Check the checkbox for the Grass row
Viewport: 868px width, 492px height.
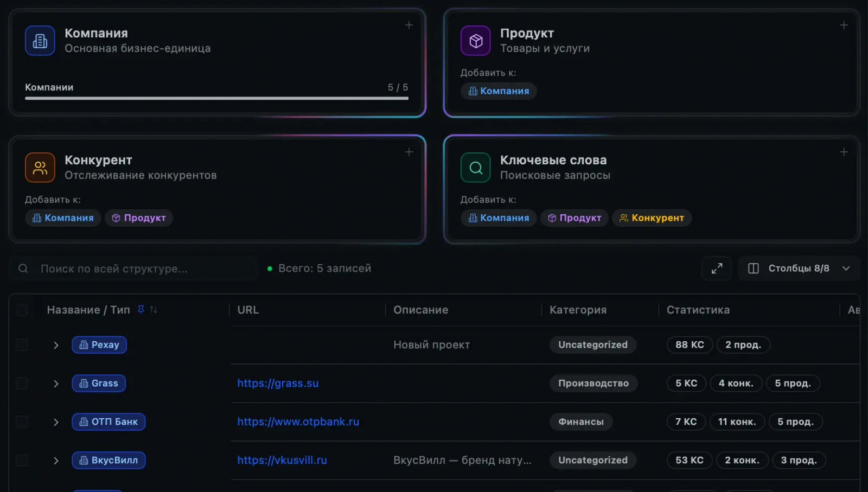pyautogui.click(x=22, y=384)
